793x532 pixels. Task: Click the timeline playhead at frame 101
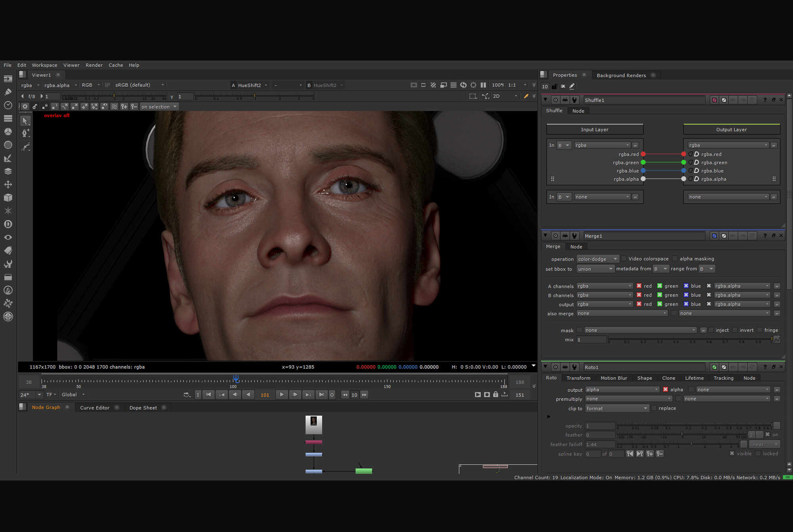pyautogui.click(x=236, y=379)
